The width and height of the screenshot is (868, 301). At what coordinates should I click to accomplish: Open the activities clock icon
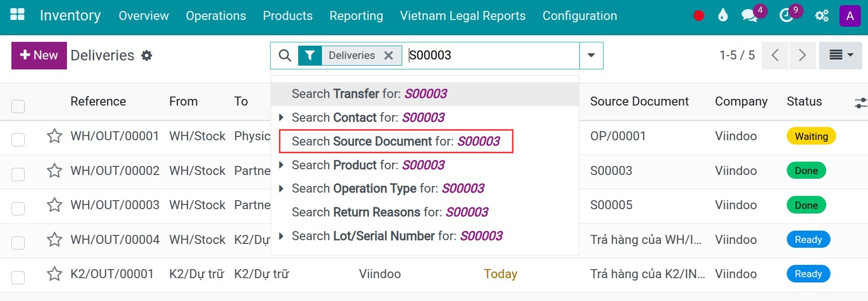click(787, 16)
